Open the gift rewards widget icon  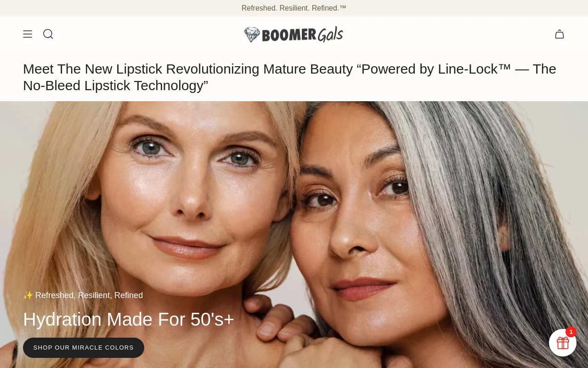563,343
